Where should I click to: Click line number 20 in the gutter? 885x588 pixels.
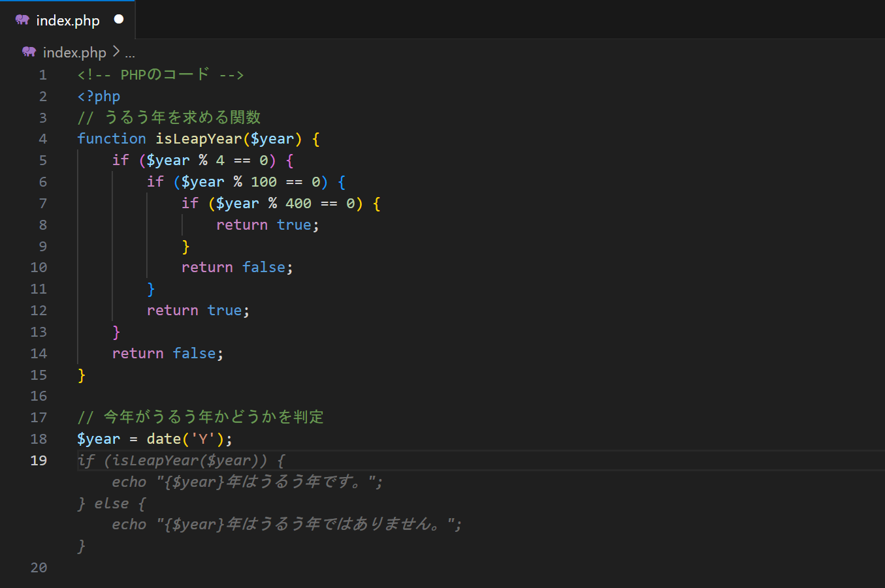point(39,568)
